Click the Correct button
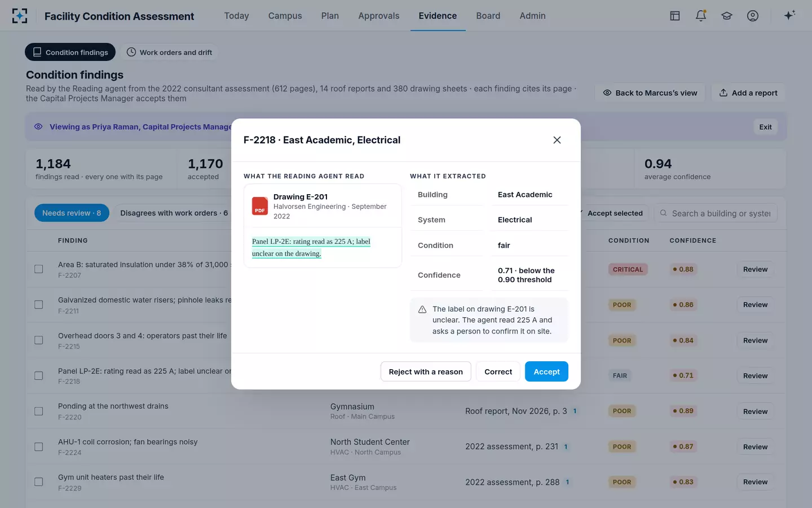This screenshot has height=508, width=812. tap(498, 371)
